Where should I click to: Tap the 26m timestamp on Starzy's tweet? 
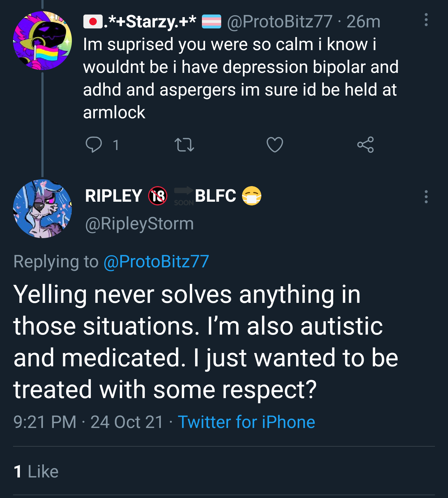coord(363,22)
